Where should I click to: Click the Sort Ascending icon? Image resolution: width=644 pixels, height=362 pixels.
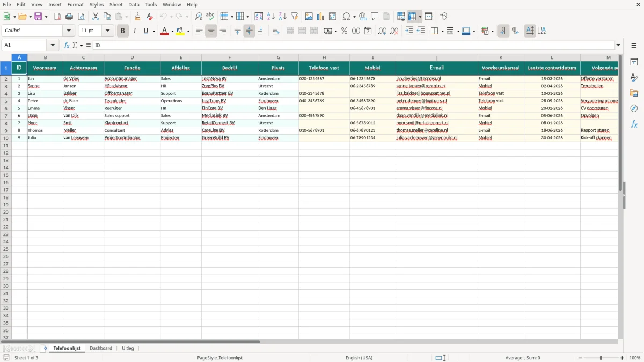(x=271, y=17)
